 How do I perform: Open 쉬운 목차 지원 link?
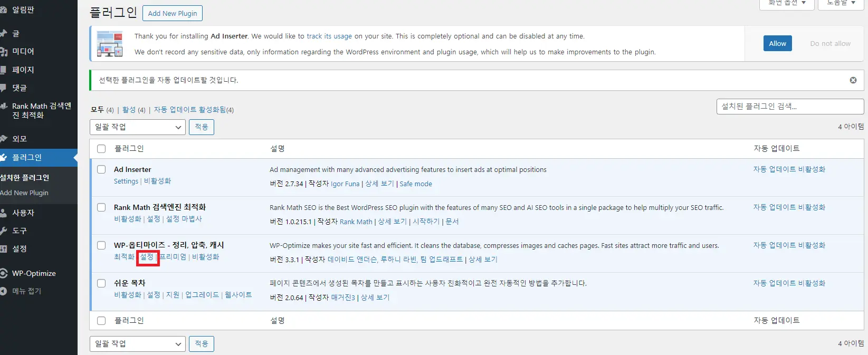173,295
